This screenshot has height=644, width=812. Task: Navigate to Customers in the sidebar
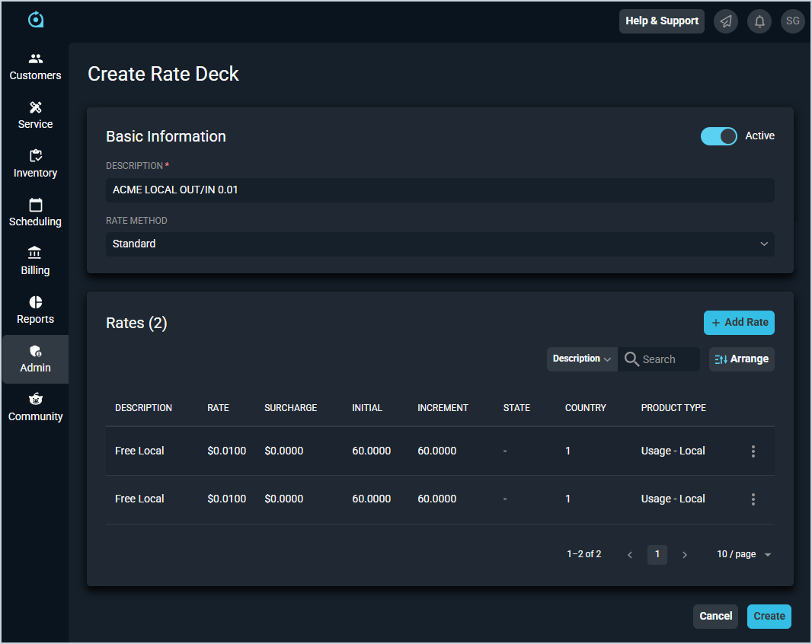(35, 66)
